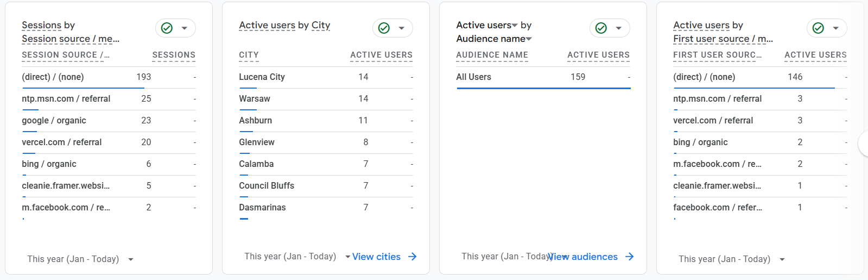Click the green check icon on City card
Viewport: 868px width, 280px height.
point(384,28)
